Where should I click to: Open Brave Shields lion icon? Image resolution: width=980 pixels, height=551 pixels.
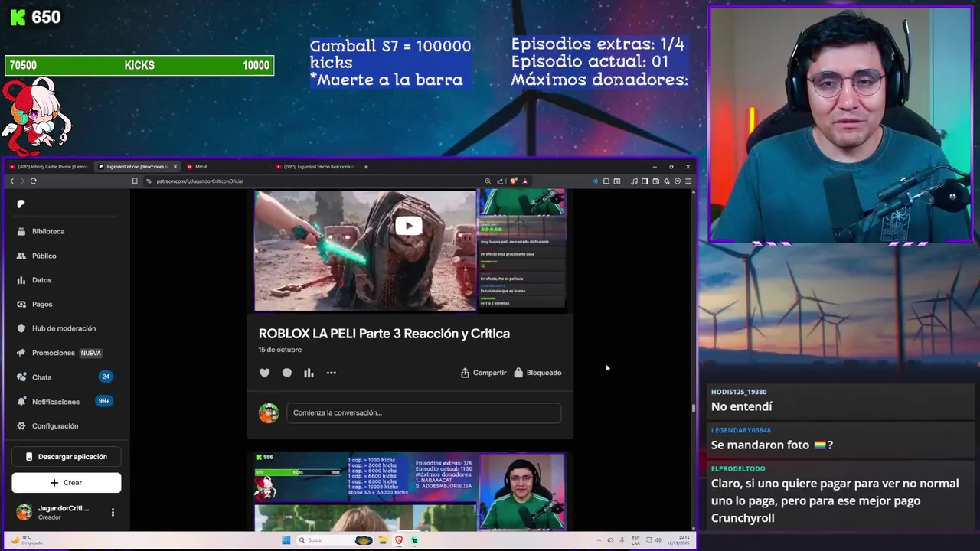[514, 181]
